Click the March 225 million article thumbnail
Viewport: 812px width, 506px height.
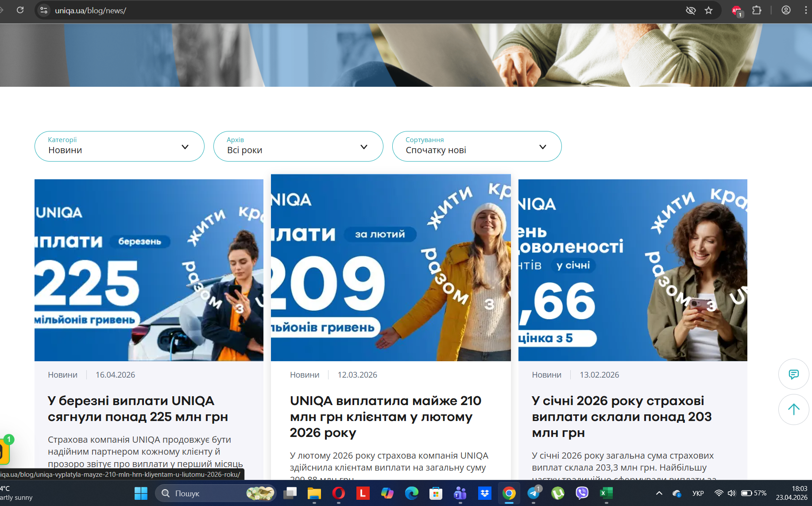(149, 270)
